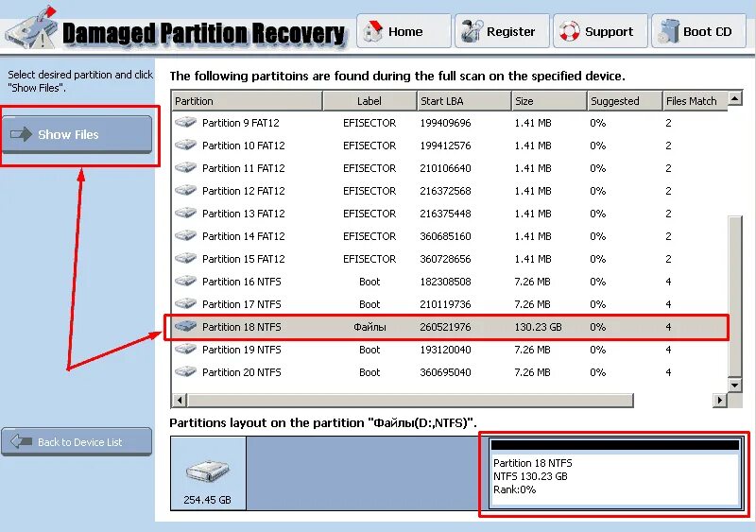Viewport: 756px width, 532px height.
Task: Click the Start LBA value 182308508
Action: tap(445, 282)
